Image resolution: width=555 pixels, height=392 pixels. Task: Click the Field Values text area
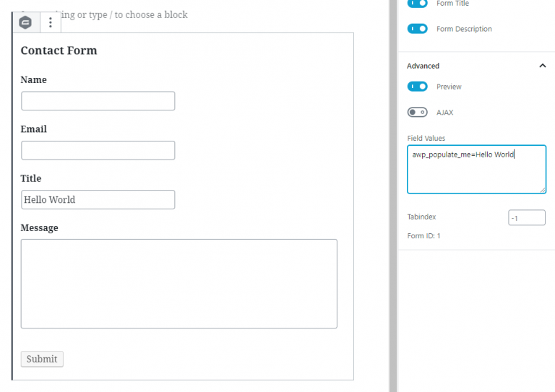tap(476, 170)
